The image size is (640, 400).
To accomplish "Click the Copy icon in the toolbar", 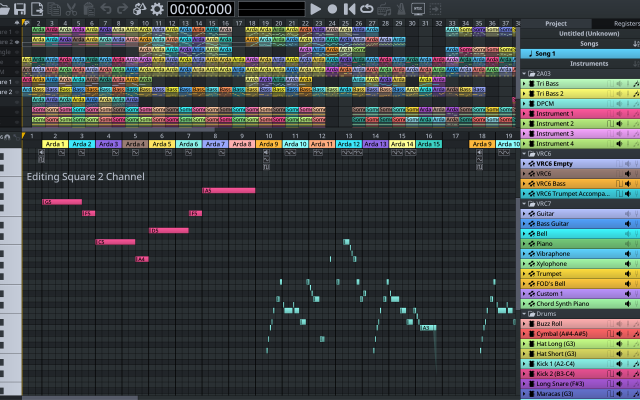I will point(54,9).
